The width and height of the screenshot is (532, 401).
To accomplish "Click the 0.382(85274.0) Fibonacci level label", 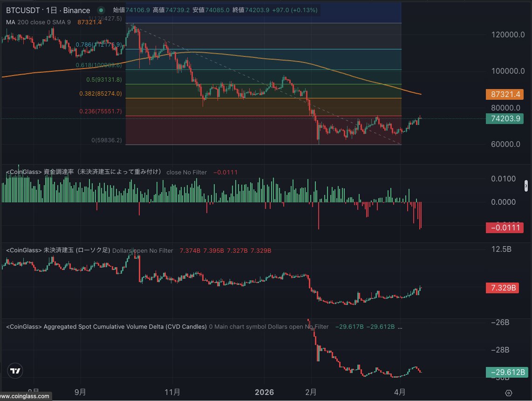I will click(x=101, y=93).
